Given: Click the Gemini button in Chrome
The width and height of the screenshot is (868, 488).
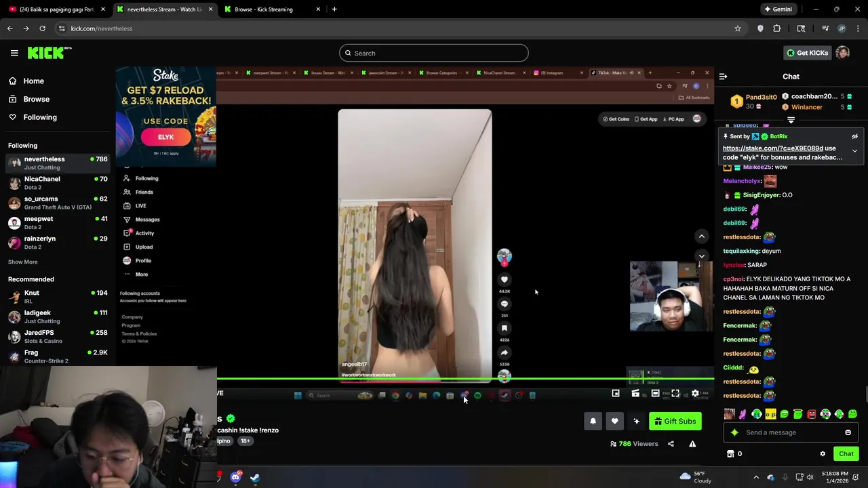Looking at the screenshot, I should (778, 9).
